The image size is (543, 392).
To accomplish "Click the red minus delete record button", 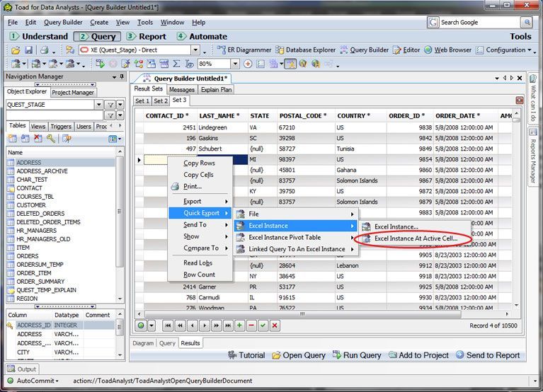I will click(251, 325).
